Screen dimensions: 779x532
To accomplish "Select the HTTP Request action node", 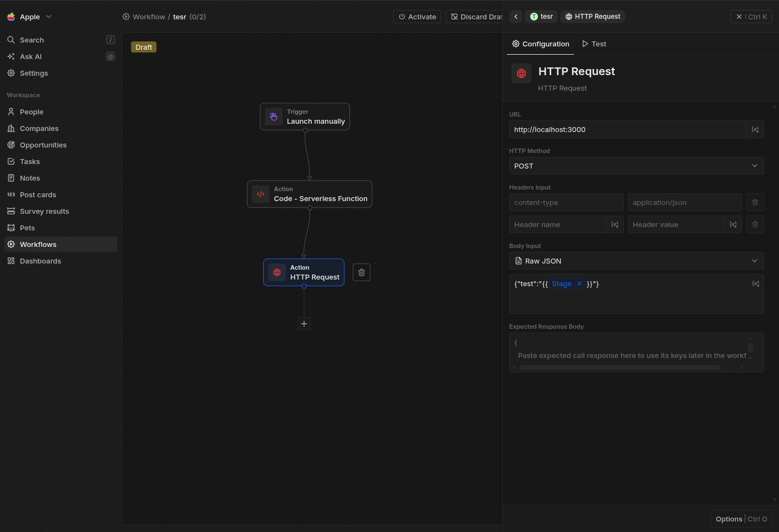I will tap(304, 272).
